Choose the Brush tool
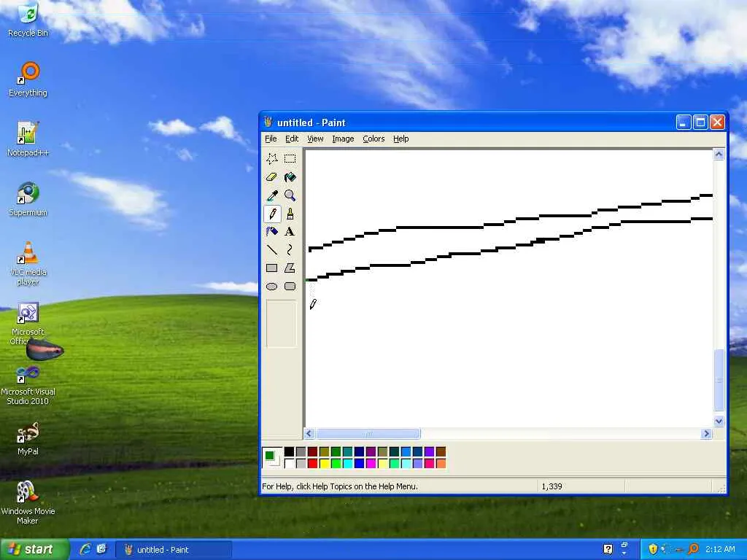747x560 pixels. point(290,214)
